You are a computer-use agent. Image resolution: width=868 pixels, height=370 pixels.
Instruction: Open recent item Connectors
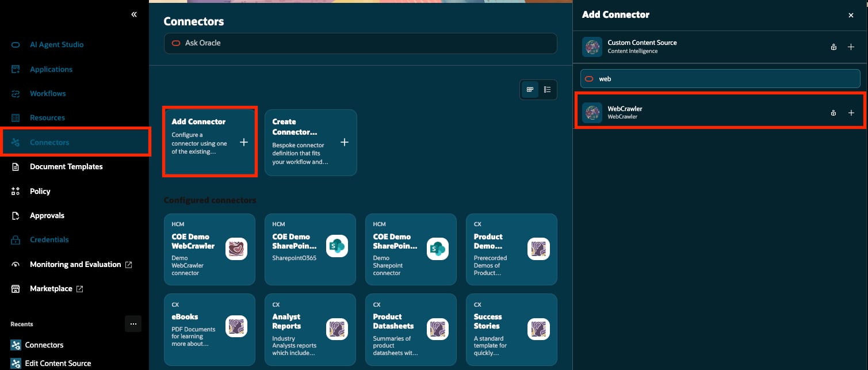pos(44,345)
